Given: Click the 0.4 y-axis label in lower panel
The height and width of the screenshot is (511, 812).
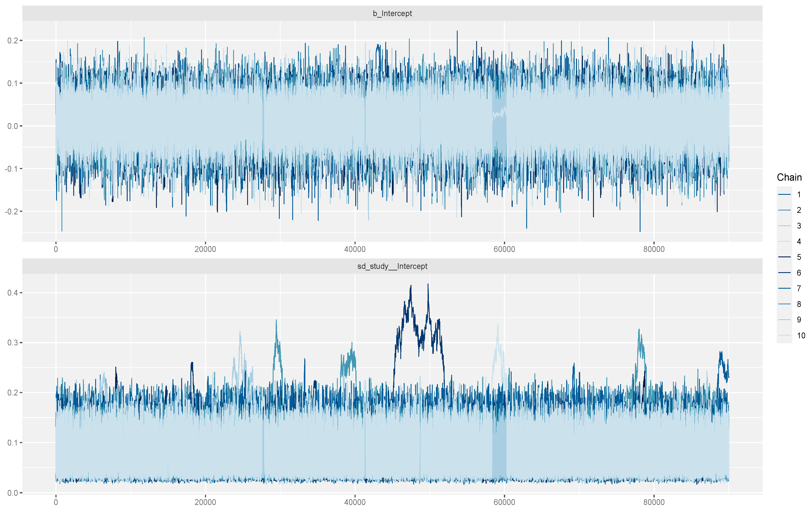Looking at the screenshot, I should coord(12,293).
